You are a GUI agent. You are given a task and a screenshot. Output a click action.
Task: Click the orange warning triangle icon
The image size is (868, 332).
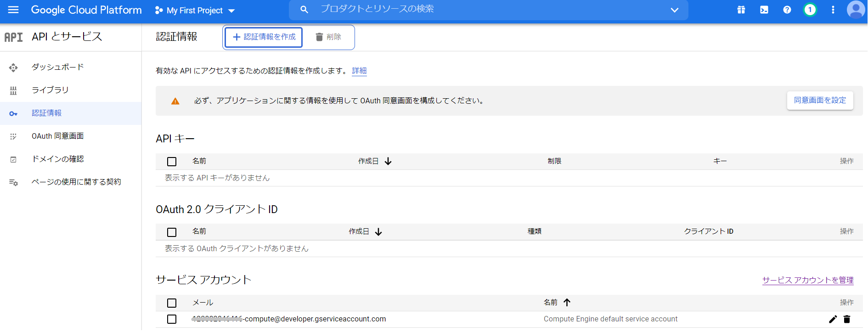pos(175,101)
